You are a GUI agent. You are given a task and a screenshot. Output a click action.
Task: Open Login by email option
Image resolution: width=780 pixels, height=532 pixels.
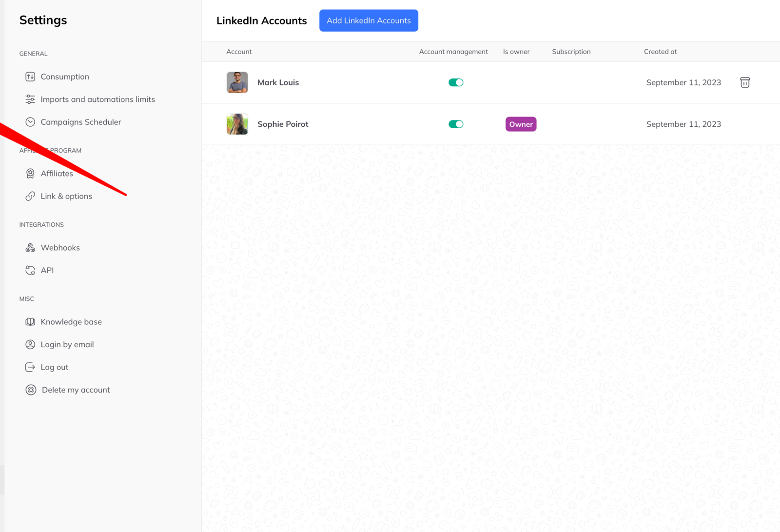point(67,344)
